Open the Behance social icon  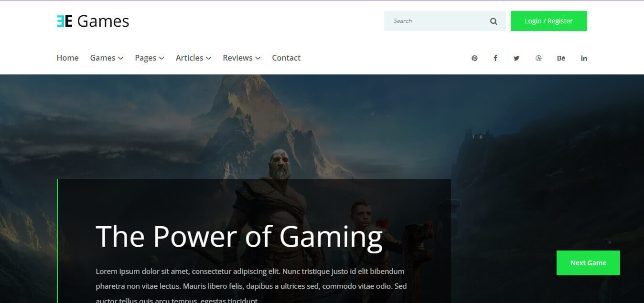(561, 58)
